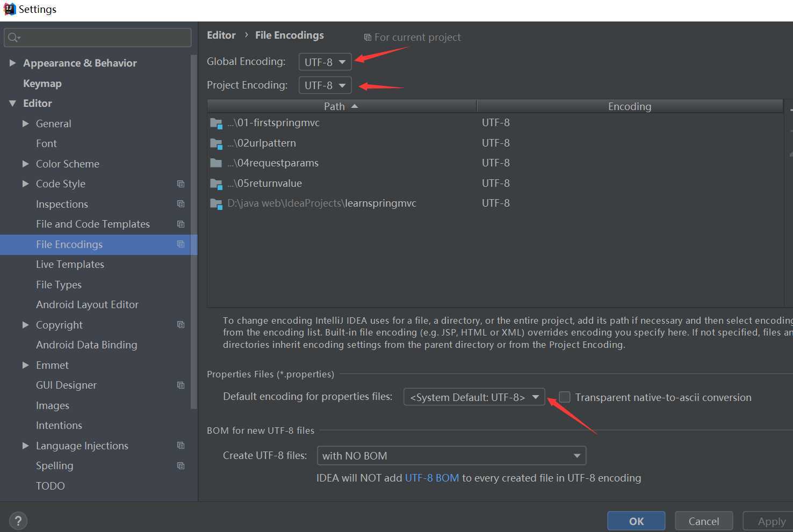Open Intentions settings page
Screen dimensions: 793x532
tap(59, 425)
